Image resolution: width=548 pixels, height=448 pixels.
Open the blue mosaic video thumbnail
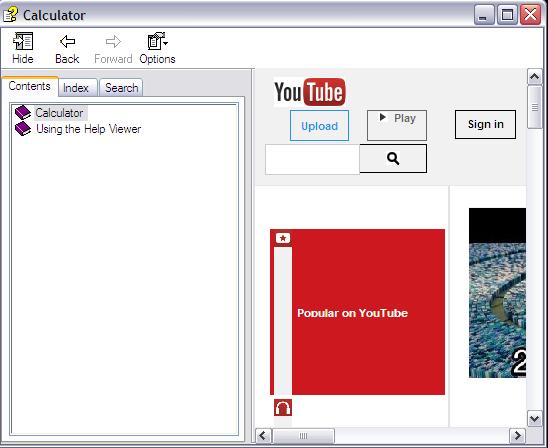pyautogui.click(x=497, y=293)
